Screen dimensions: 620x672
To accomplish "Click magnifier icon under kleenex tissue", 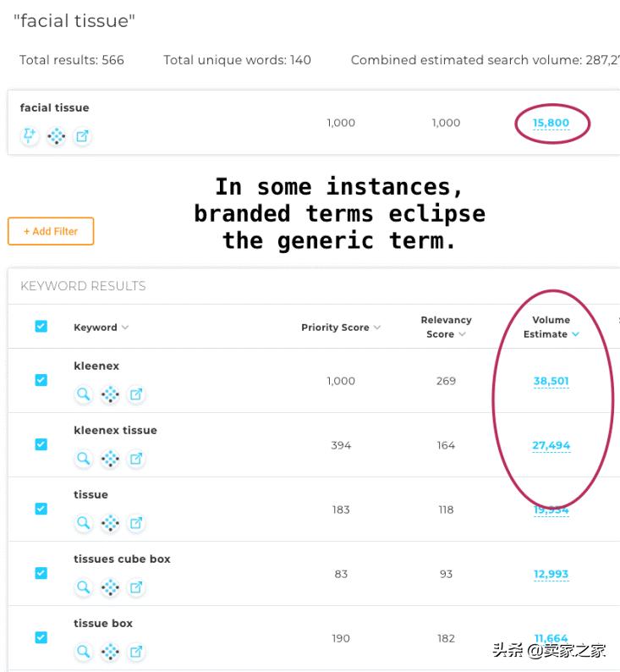I will 84,459.
